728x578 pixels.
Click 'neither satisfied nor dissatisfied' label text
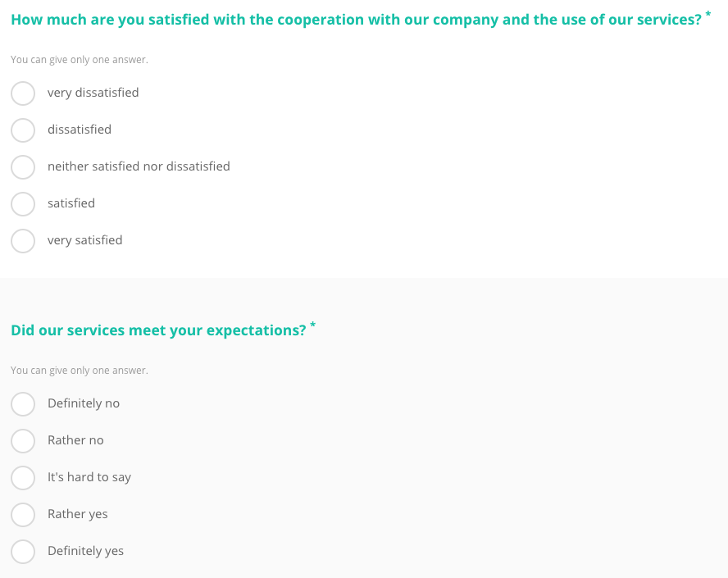coord(139,166)
